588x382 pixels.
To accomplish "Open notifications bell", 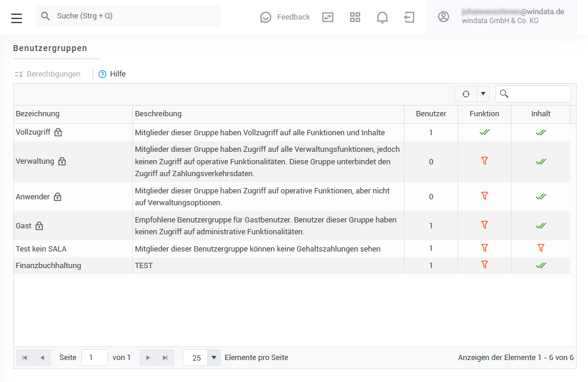I will click(382, 17).
